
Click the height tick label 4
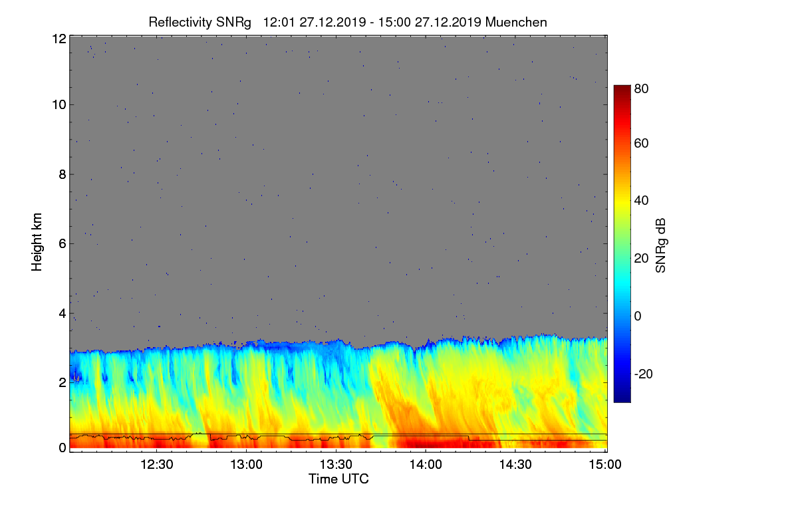point(62,313)
